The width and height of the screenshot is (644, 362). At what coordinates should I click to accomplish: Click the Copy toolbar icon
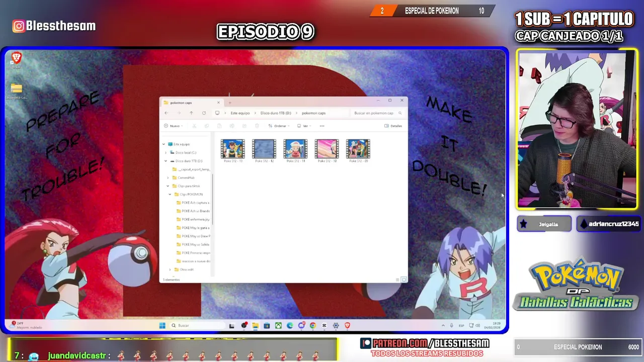[206, 126]
